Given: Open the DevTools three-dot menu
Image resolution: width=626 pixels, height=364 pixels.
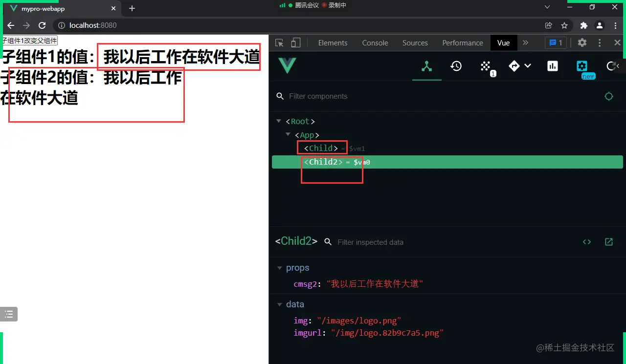Looking at the screenshot, I should pyautogui.click(x=600, y=43).
